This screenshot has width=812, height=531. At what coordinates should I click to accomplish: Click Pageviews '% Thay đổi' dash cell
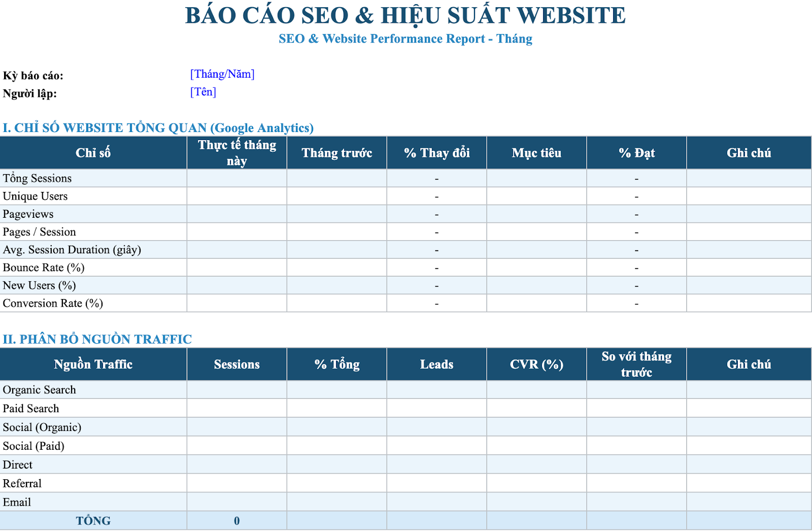point(437,214)
